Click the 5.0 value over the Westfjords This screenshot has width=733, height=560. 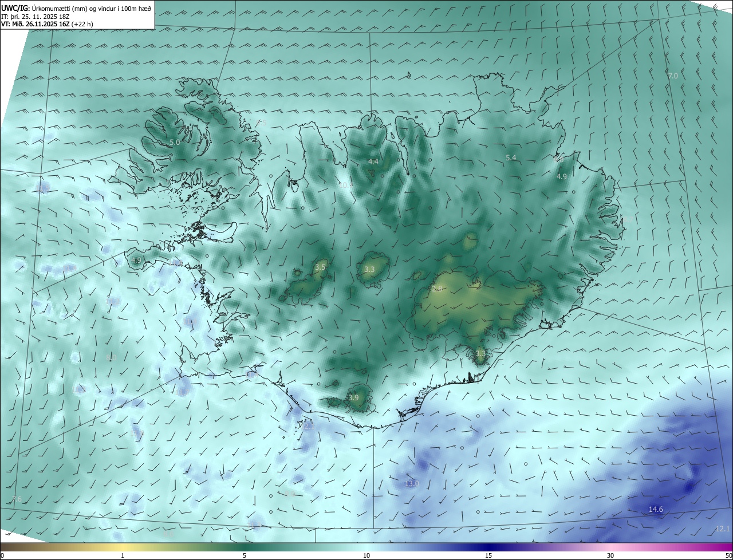pyautogui.click(x=175, y=142)
